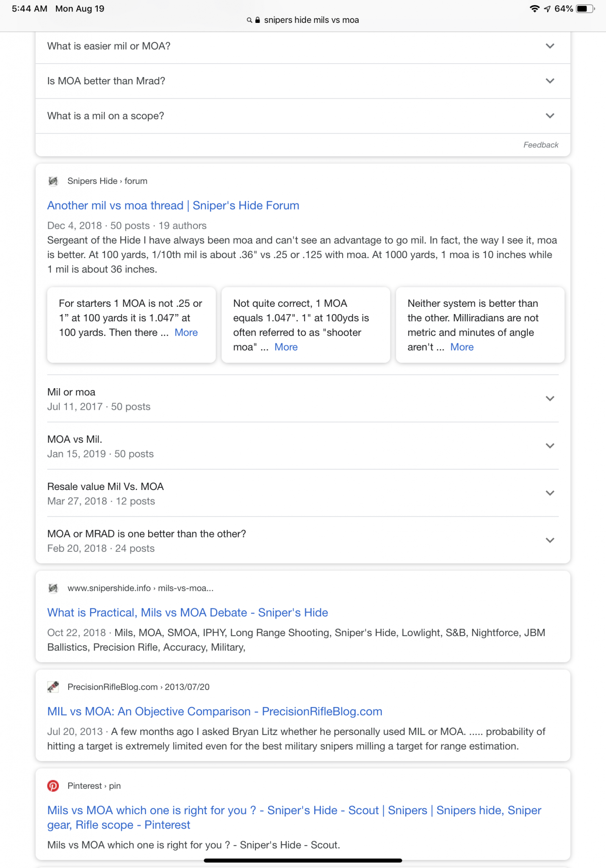Click 'PrecisionRifleBlog.com › 2013/07/20' breadcrumb
Viewport: 606px width, 868px height.
(138, 687)
